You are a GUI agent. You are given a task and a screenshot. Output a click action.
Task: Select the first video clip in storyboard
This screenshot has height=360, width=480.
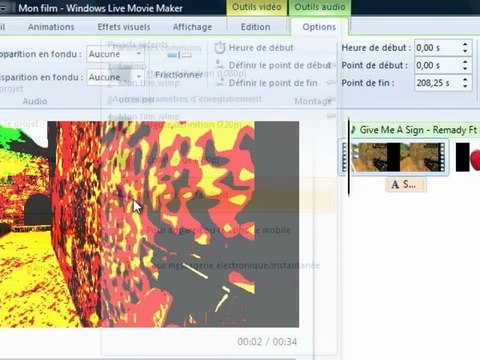[x=394, y=157]
